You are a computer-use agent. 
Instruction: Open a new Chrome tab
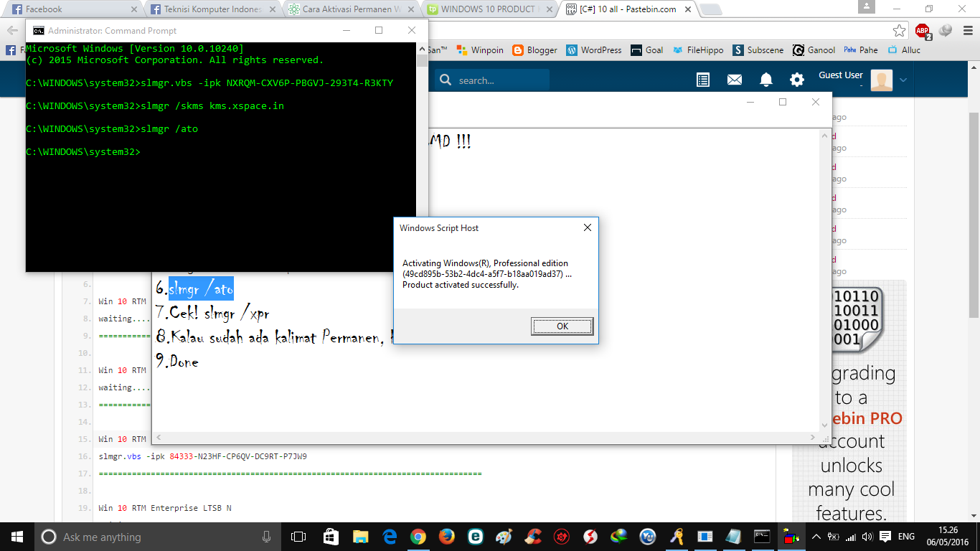(710, 10)
